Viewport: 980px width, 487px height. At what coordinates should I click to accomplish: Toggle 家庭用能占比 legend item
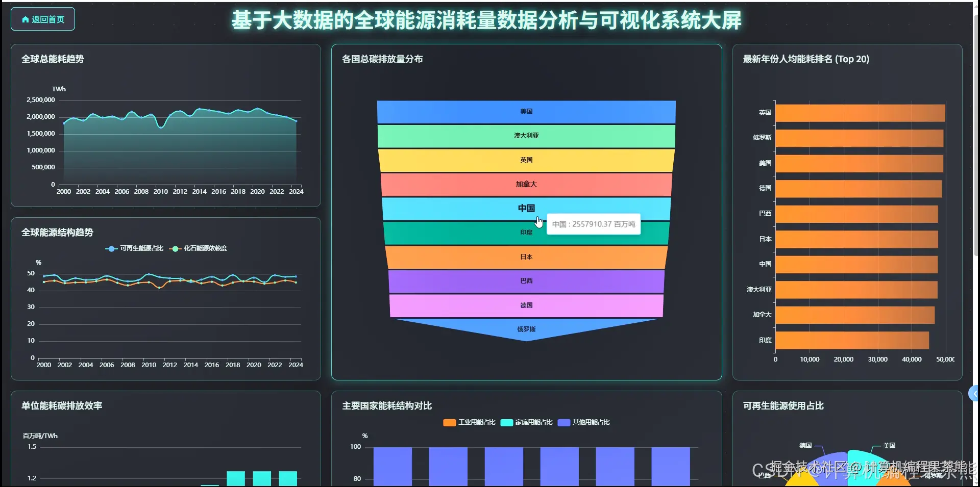coord(526,422)
